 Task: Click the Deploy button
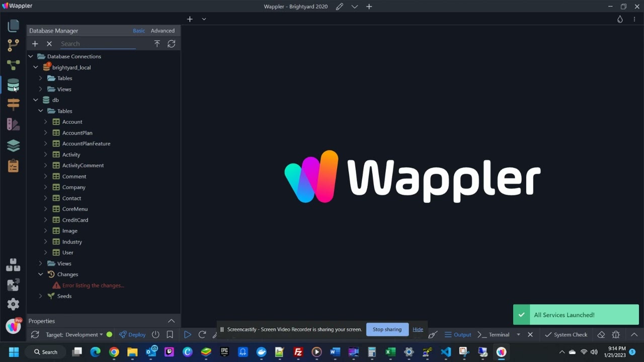point(132,335)
